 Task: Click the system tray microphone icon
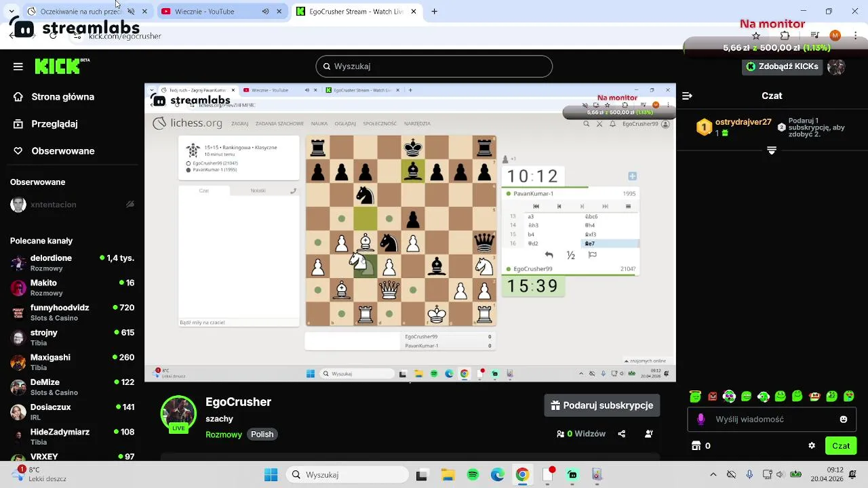pyautogui.click(x=749, y=475)
